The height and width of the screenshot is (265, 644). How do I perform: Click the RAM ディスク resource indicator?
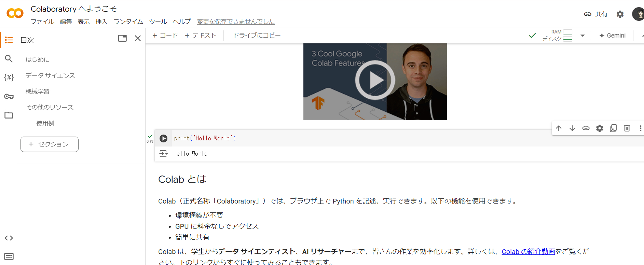point(557,35)
